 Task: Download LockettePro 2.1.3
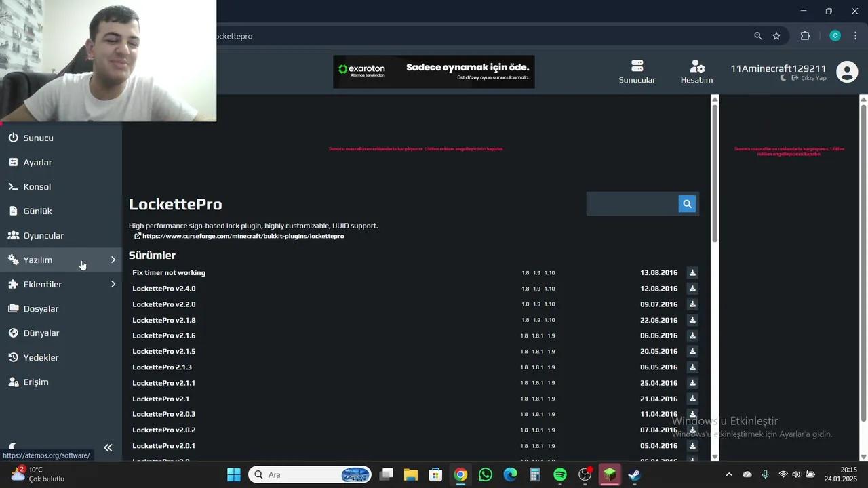tap(692, 367)
